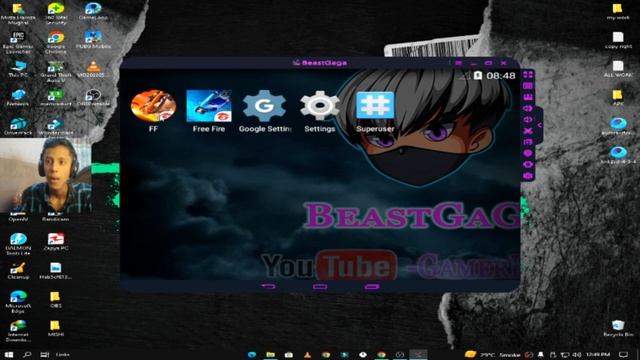Tap the Android home navigation button

click(x=320, y=287)
